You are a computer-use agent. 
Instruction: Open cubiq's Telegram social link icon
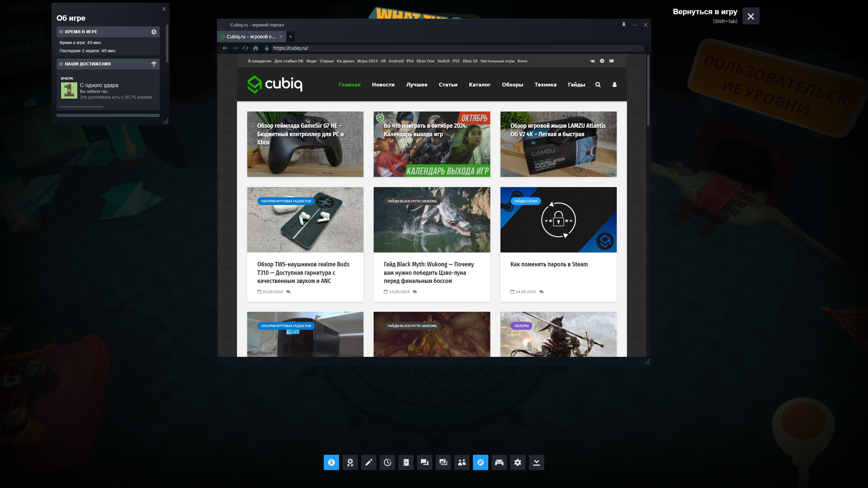pos(602,61)
